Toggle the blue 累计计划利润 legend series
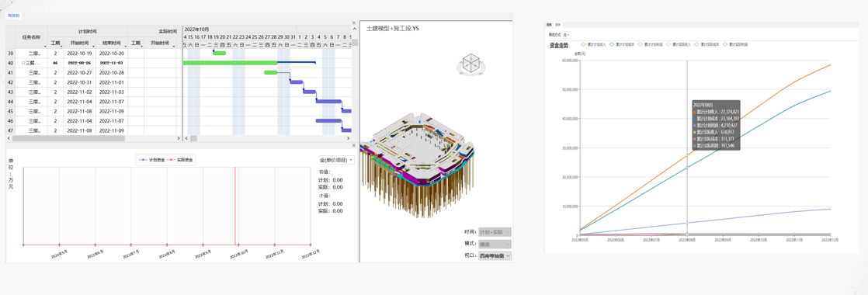This screenshot has width=868, height=295. click(x=651, y=44)
